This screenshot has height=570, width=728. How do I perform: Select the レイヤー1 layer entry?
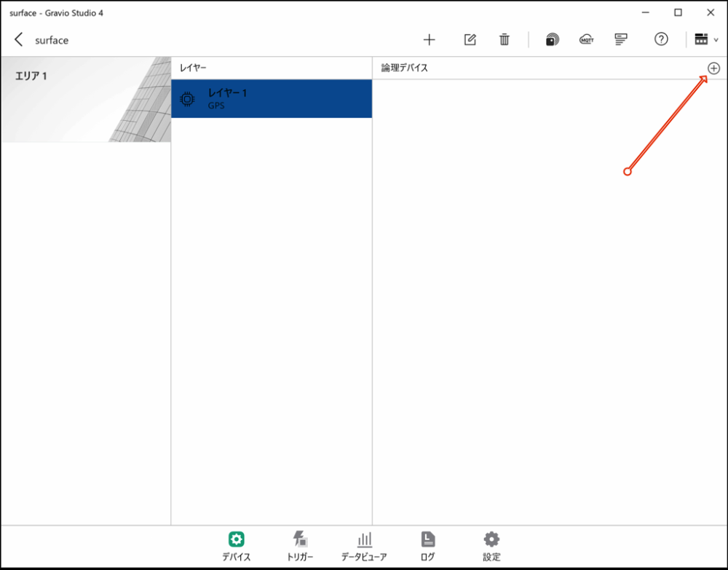click(271, 98)
